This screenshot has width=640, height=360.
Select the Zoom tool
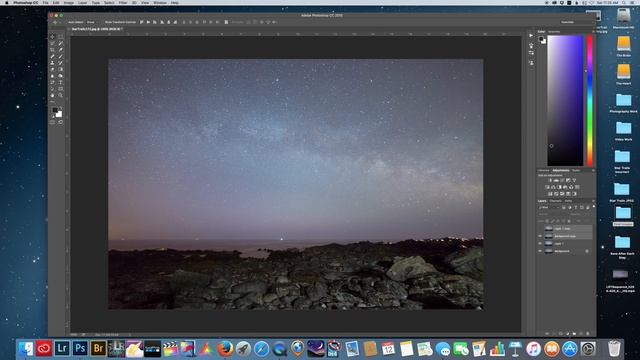(x=61, y=96)
